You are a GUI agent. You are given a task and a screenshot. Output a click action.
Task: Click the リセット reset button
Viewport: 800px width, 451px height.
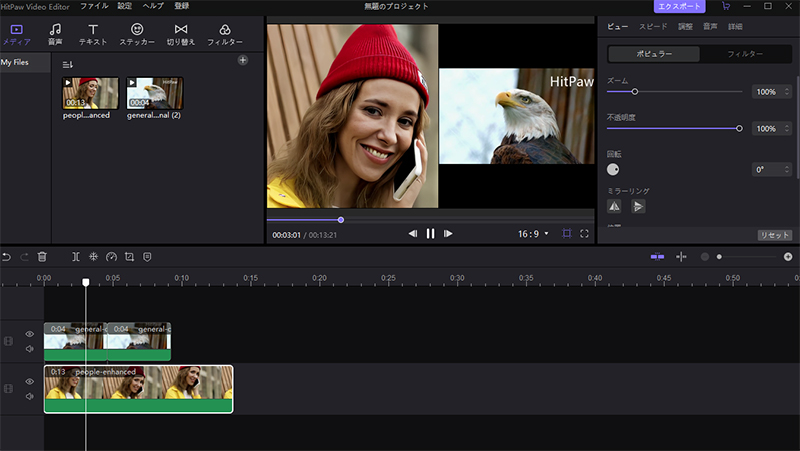click(x=774, y=235)
